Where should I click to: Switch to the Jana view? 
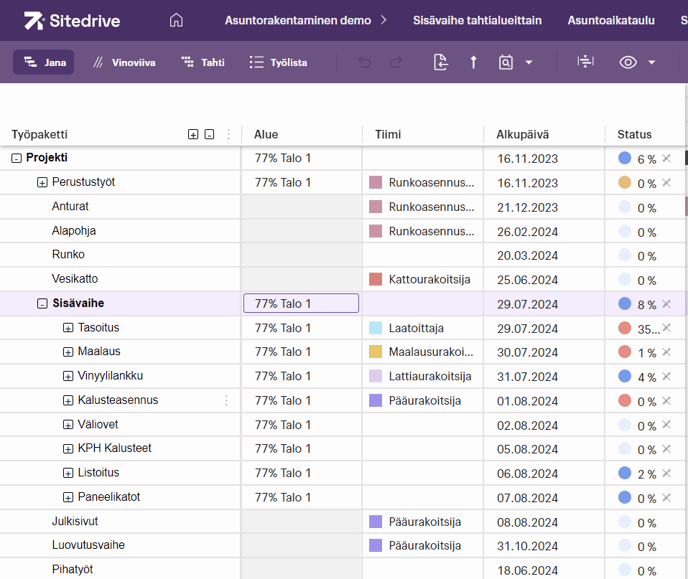tap(43, 62)
